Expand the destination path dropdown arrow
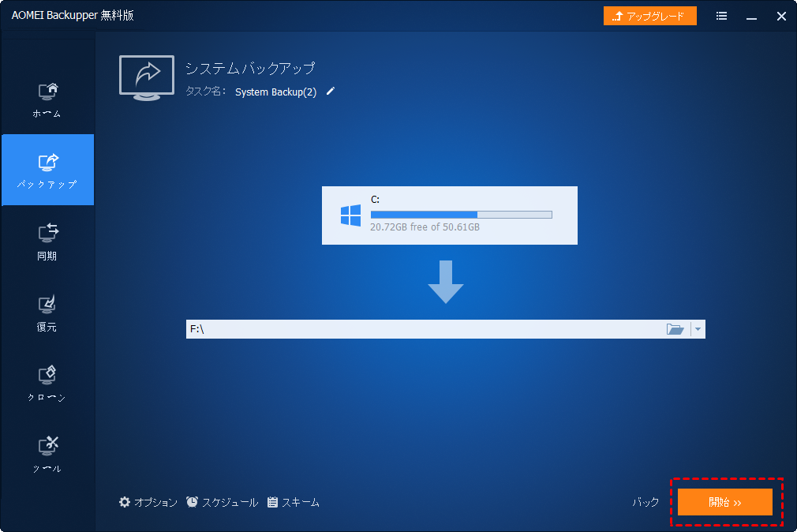Viewport: 797px width, 532px height. coord(698,329)
